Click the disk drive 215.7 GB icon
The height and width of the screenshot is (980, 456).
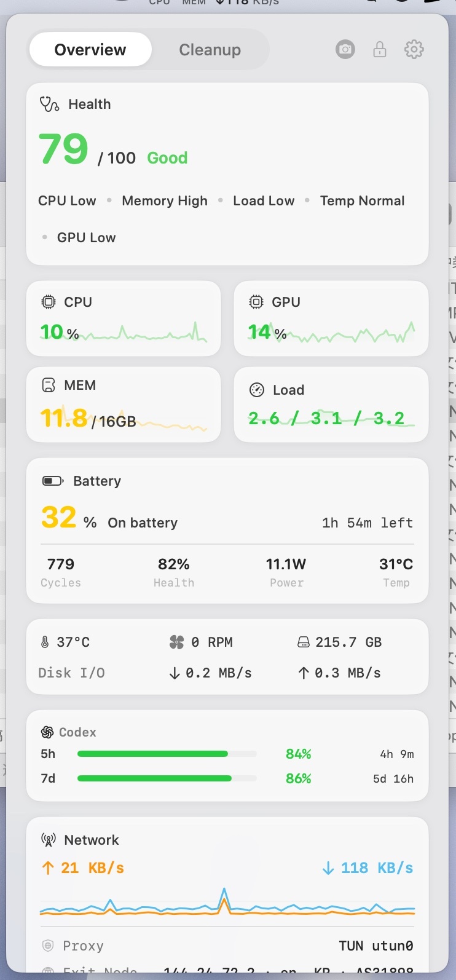304,642
